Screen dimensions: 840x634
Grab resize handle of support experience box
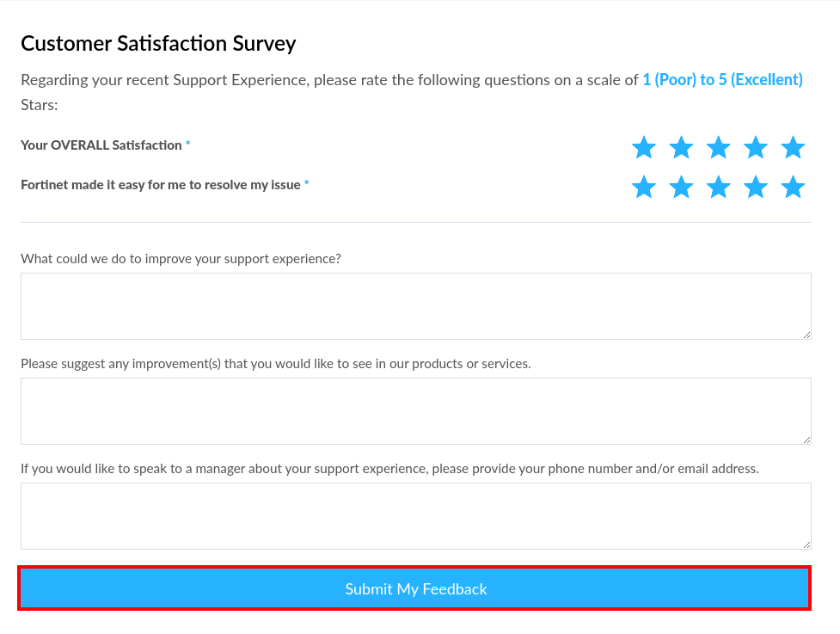[806, 335]
